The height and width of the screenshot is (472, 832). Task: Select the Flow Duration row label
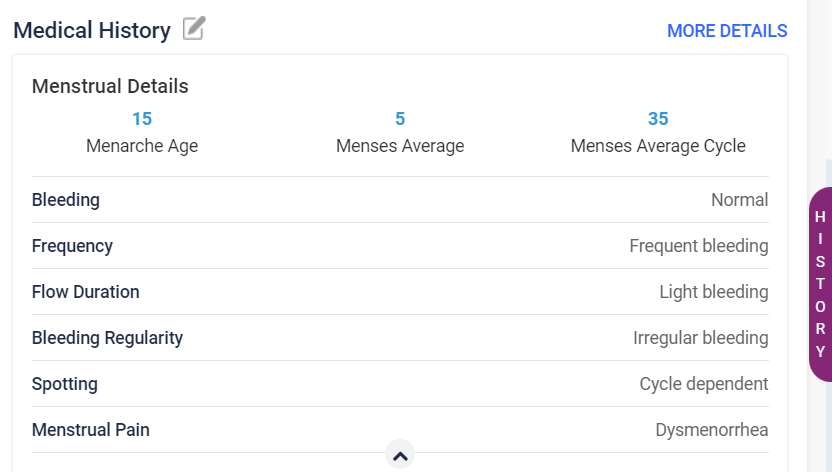86,292
